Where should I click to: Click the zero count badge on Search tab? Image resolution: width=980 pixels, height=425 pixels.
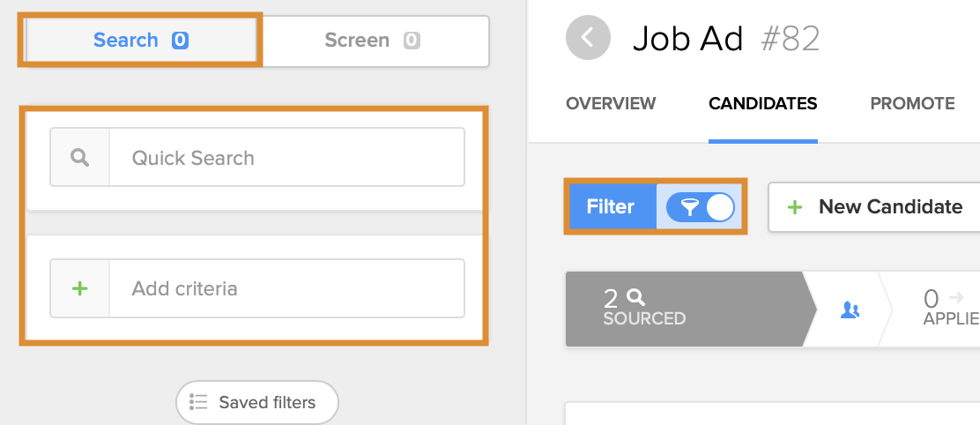[180, 41]
